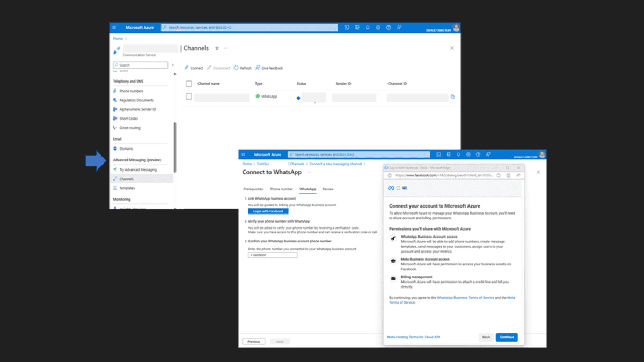The height and width of the screenshot is (362, 644).
Task: Click the Connect toolbar button
Action: (194, 68)
